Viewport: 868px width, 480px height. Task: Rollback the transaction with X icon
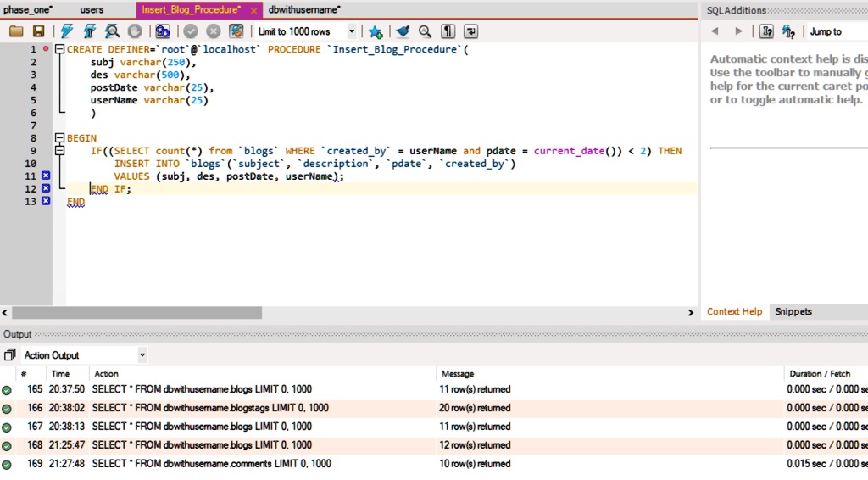pyautogui.click(x=213, y=31)
